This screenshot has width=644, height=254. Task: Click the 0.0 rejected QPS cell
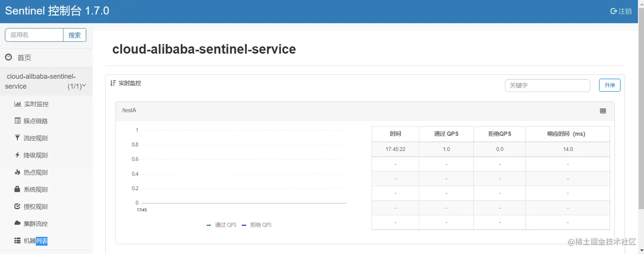500,149
